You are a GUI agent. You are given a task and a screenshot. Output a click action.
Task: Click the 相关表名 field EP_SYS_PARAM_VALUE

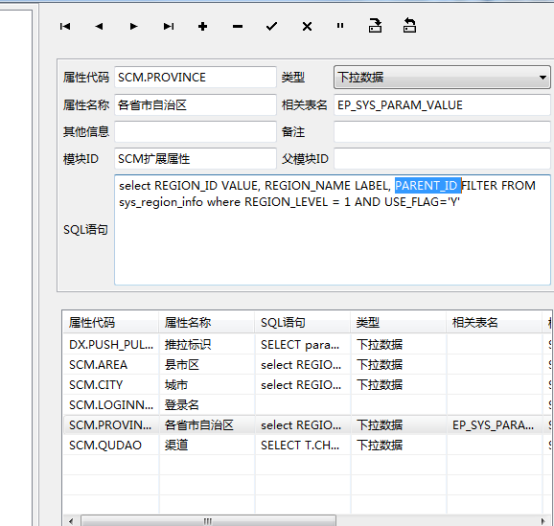(x=442, y=105)
